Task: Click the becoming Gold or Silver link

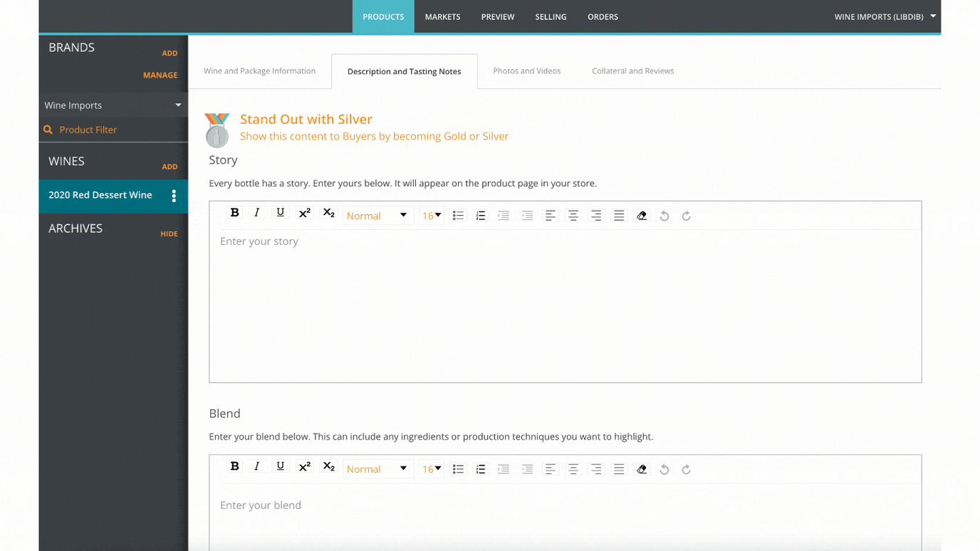Action: (x=454, y=136)
